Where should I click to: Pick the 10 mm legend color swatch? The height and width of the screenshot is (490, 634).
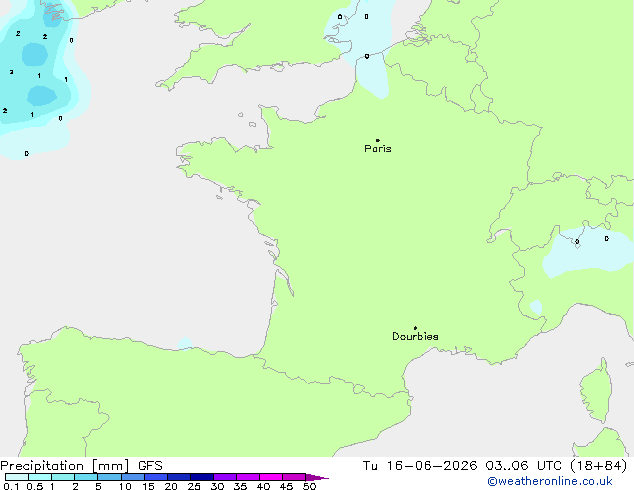[132, 477]
